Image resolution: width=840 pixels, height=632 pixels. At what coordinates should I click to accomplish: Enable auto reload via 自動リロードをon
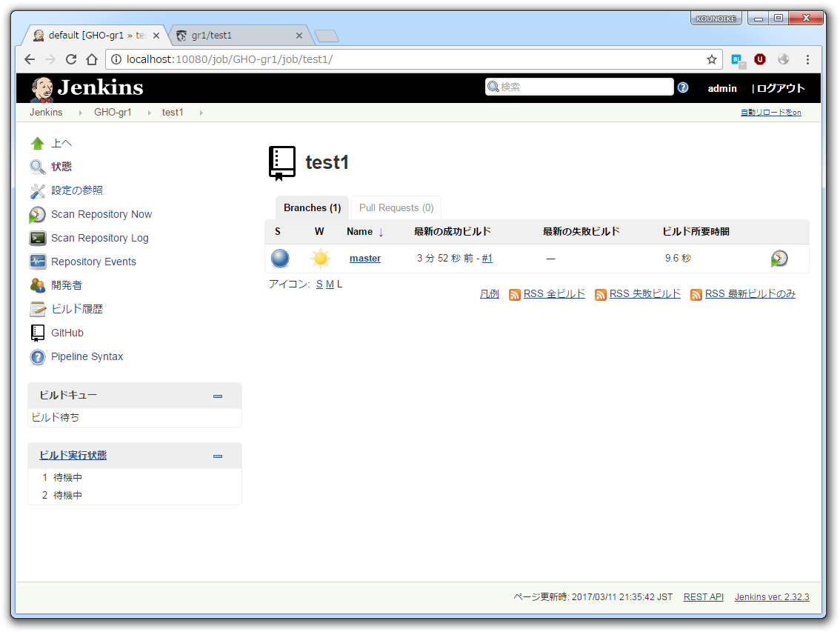click(x=770, y=112)
